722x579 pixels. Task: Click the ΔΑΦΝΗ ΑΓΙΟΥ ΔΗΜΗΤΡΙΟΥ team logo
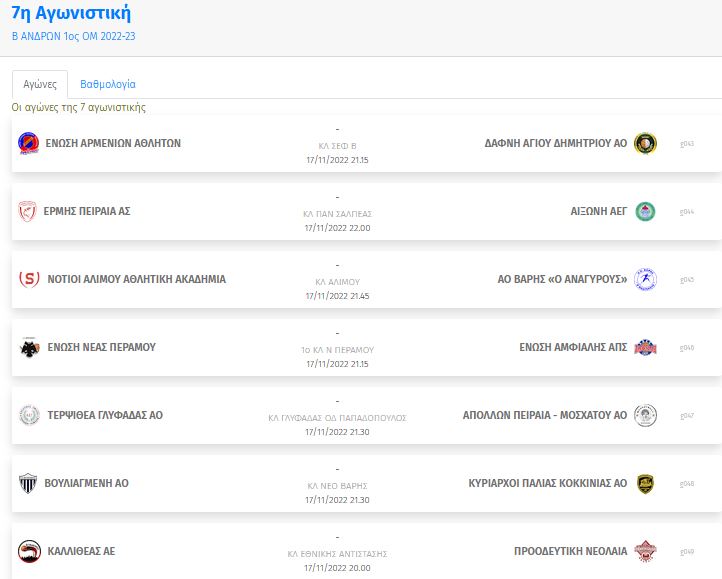pyautogui.click(x=646, y=143)
